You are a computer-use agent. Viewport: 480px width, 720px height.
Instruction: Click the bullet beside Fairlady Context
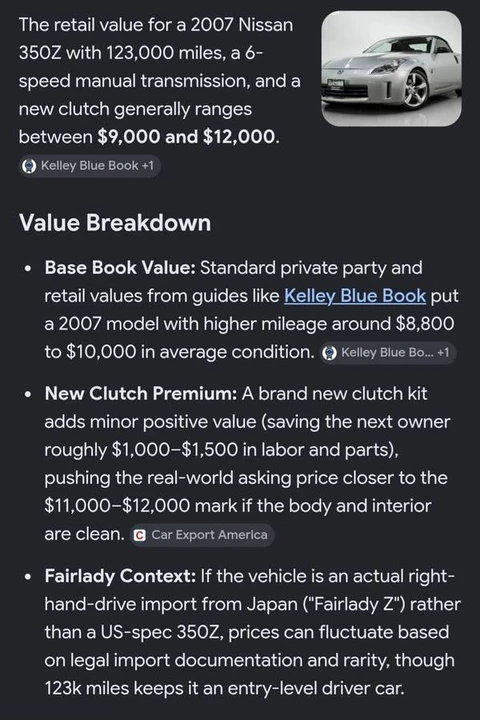pos(28,577)
